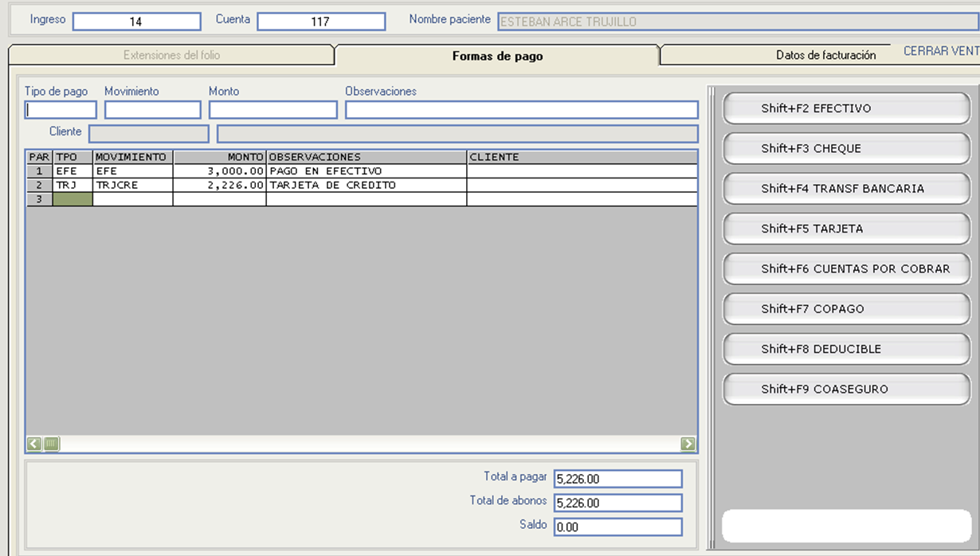Click the TPO column header
Viewport: 980px width, 556px height.
tap(73, 157)
